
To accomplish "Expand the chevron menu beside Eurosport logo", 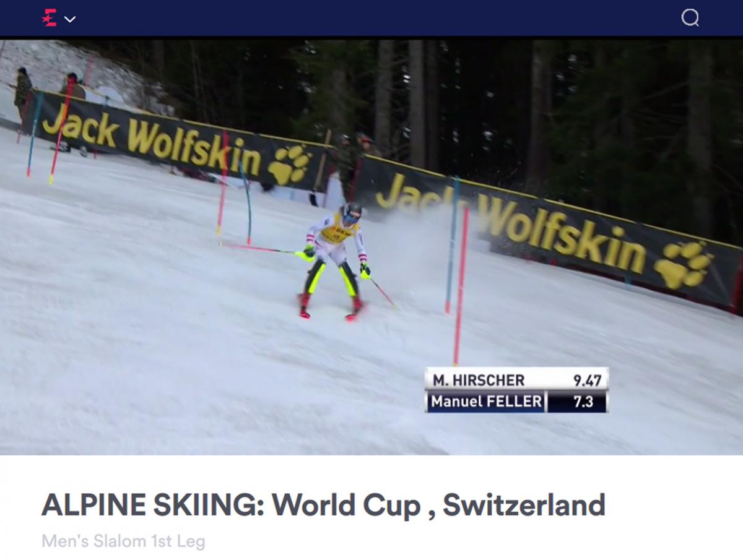I will coord(70,19).
